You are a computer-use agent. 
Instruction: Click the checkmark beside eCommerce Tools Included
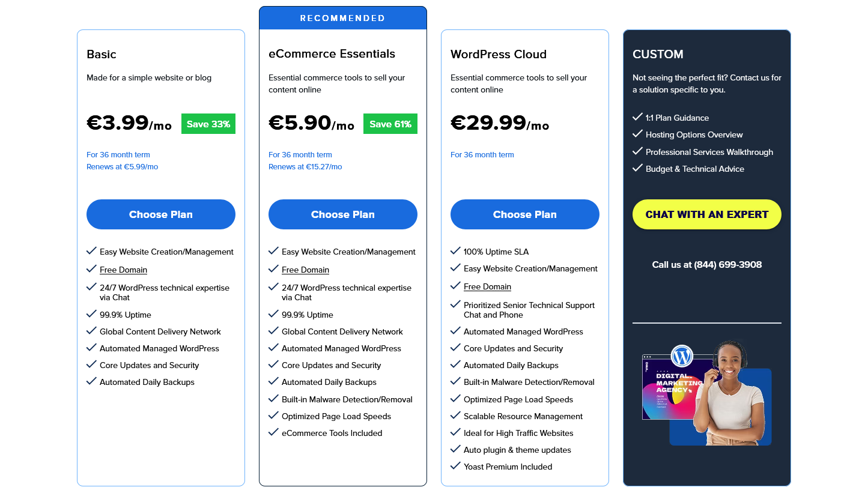click(273, 432)
